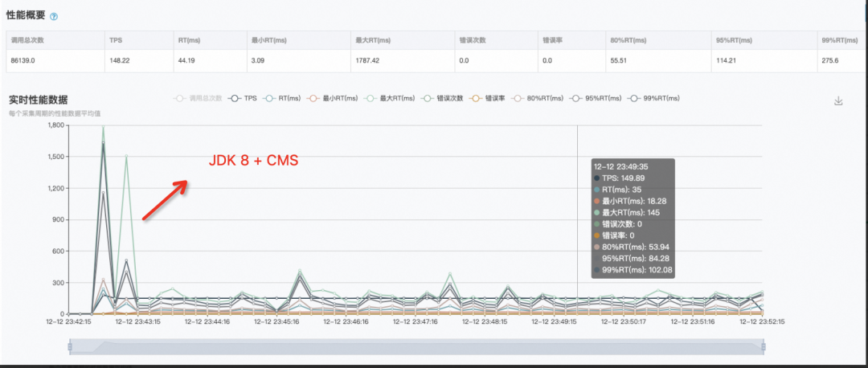
Task: Select the 148.22 TPS value
Action: 120,61
